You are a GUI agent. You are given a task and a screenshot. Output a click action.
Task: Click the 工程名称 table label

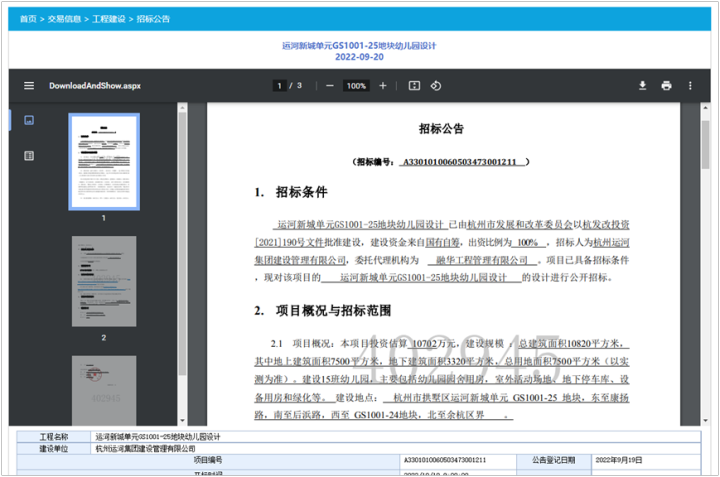pyautogui.click(x=54, y=437)
